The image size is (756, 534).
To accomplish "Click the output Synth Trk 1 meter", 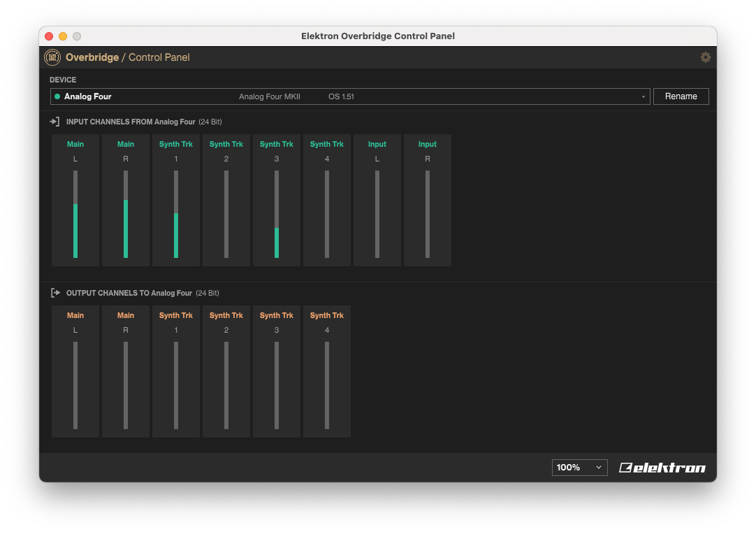I will point(176,385).
